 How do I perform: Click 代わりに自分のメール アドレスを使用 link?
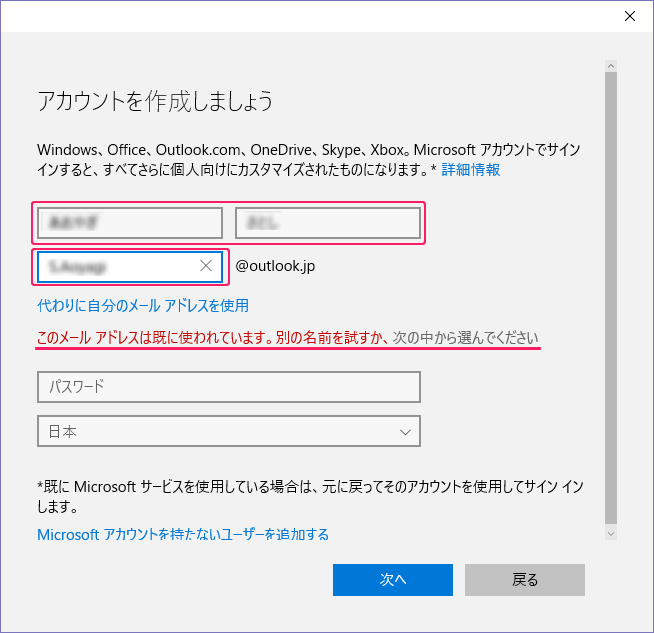pos(143,305)
